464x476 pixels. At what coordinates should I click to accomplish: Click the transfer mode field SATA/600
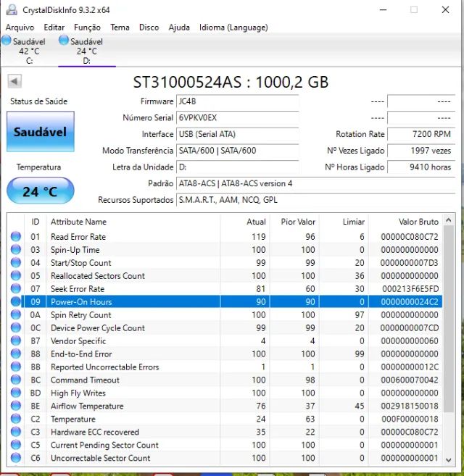tap(237, 151)
